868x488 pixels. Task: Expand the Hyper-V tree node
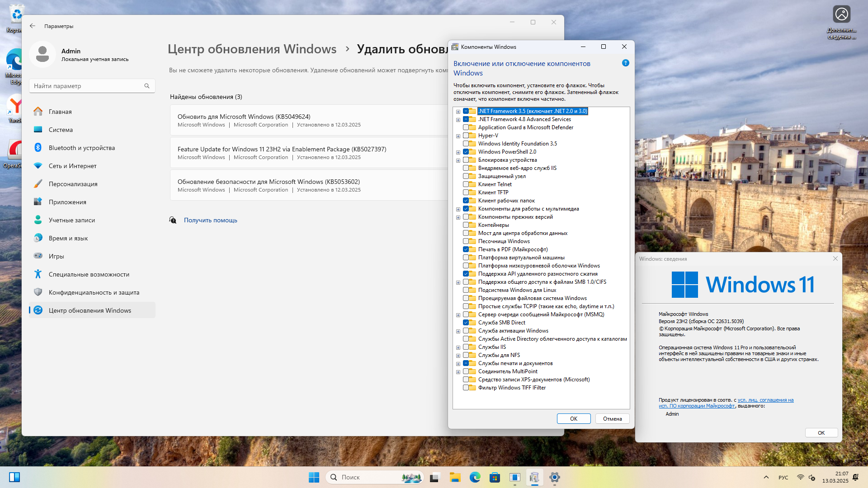458,136
